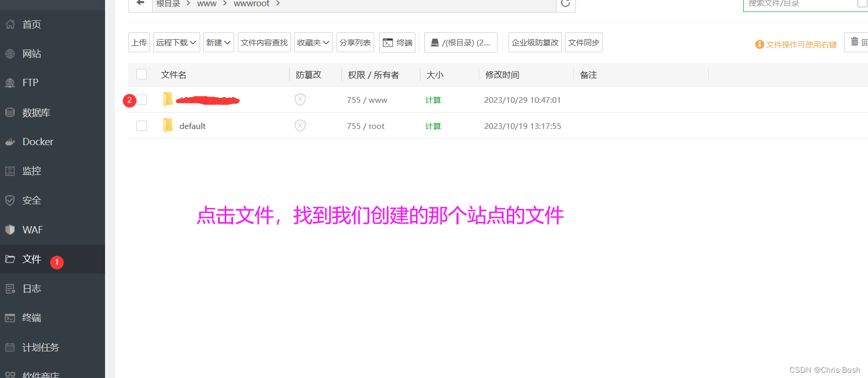Sort by 修改时间 column header
868x378 pixels.
502,75
